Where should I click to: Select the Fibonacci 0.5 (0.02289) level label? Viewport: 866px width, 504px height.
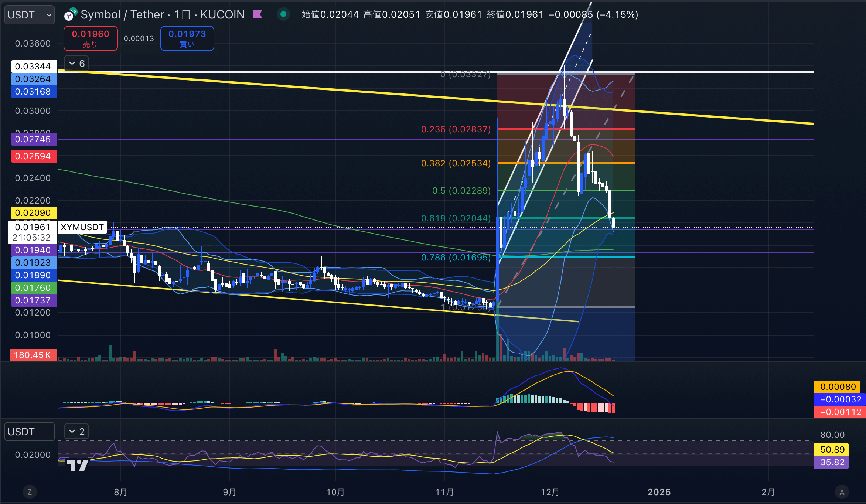coord(461,191)
